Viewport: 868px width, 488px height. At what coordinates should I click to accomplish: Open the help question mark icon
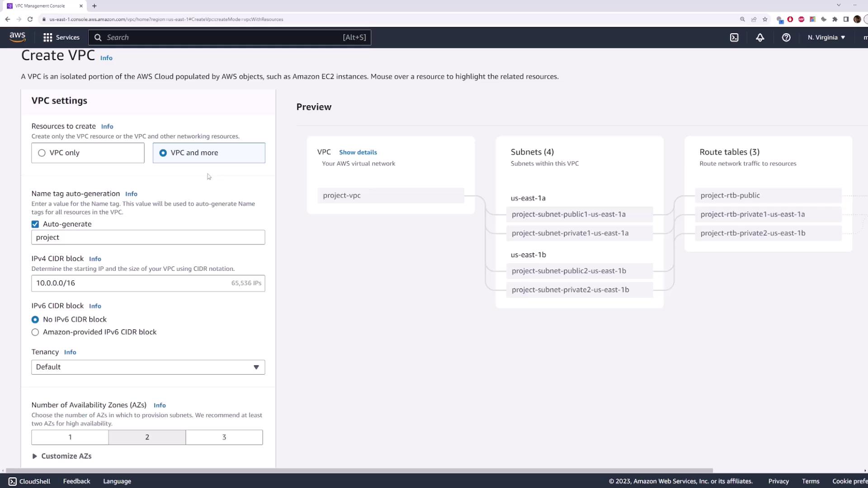coord(786,38)
